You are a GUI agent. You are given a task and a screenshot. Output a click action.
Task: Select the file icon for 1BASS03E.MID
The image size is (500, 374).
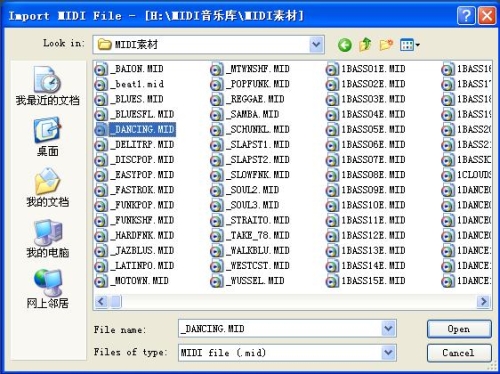(x=332, y=100)
